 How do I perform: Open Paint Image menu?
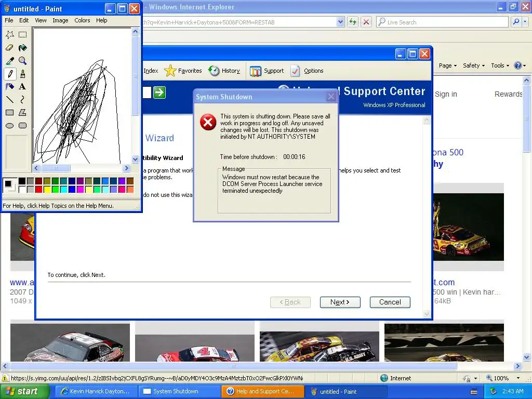(60, 20)
